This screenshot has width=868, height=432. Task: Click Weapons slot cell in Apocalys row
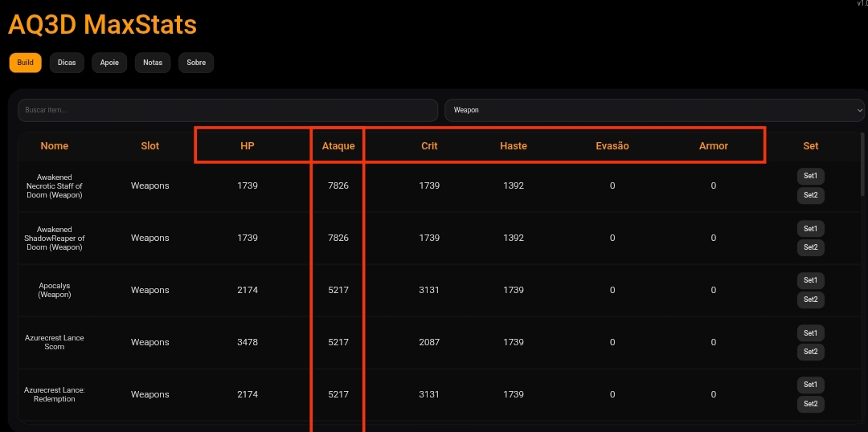149,291
